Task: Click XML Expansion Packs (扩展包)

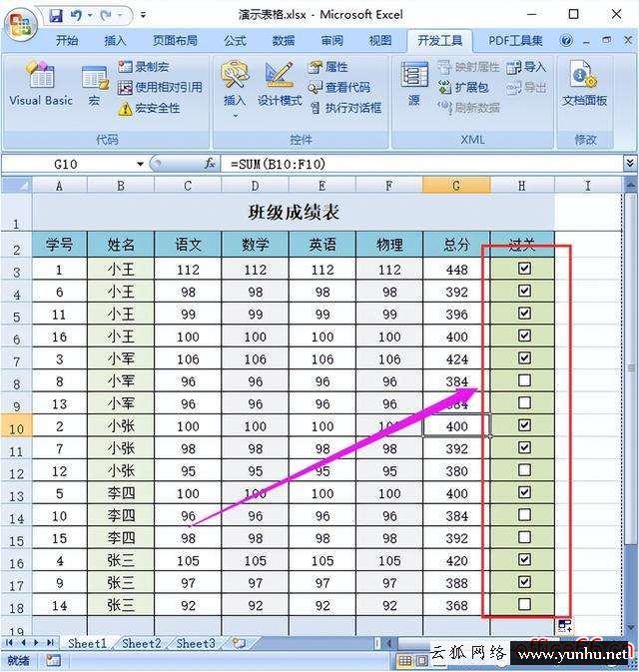Action: (x=463, y=88)
